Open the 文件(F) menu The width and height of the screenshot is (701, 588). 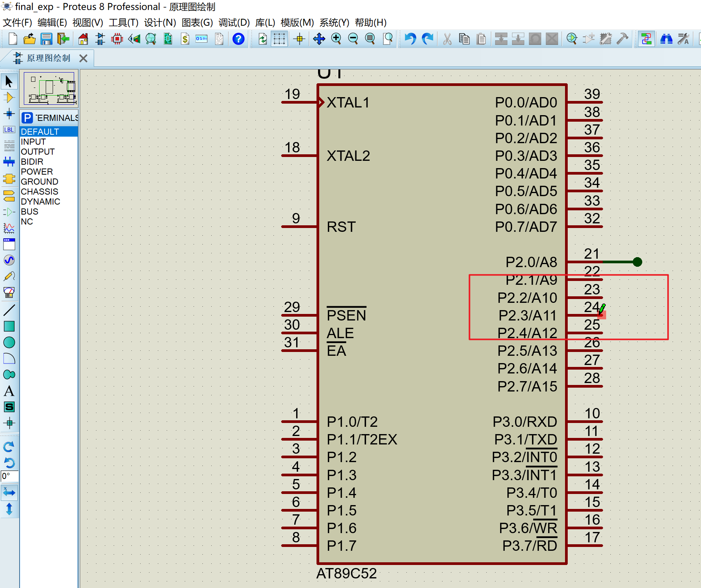pyautogui.click(x=17, y=23)
